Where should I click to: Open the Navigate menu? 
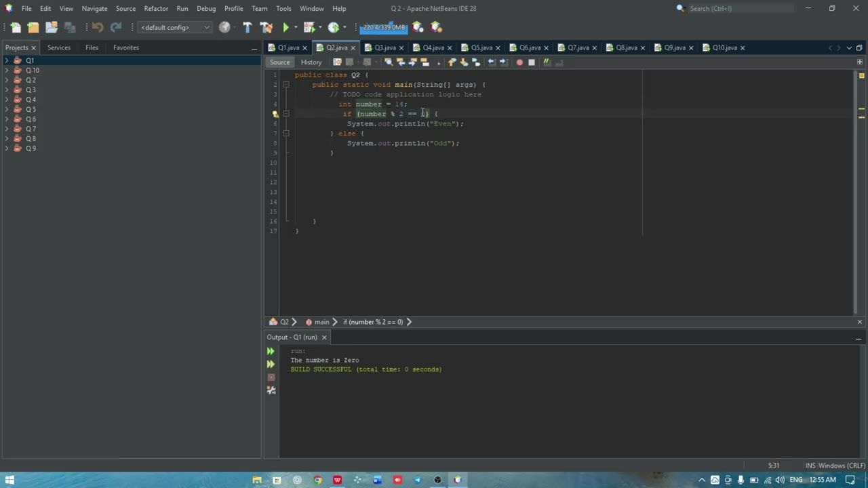tap(94, 8)
